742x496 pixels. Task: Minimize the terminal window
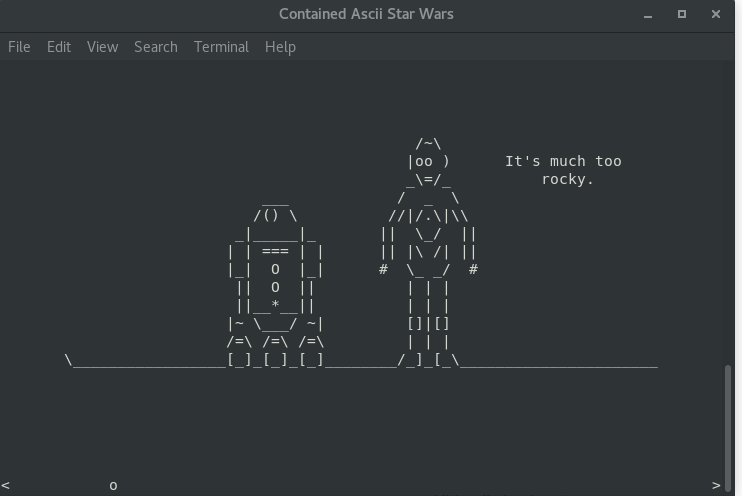[x=649, y=14]
